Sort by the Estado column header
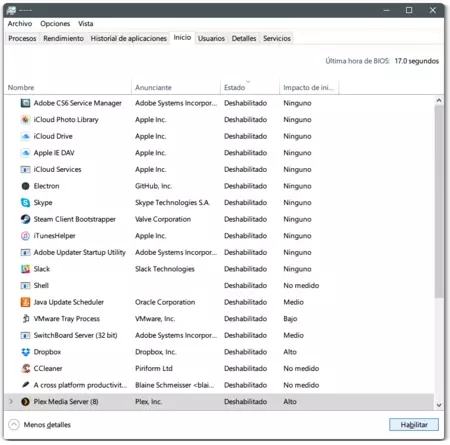The width and height of the screenshot is (450, 445). pos(249,87)
